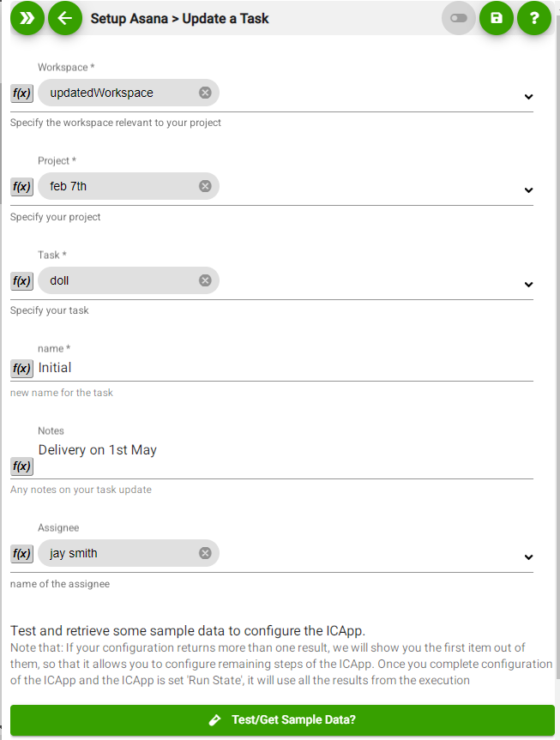Click the f(x) button beside name field
The width and height of the screenshot is (560, 740).
[21, 368]
